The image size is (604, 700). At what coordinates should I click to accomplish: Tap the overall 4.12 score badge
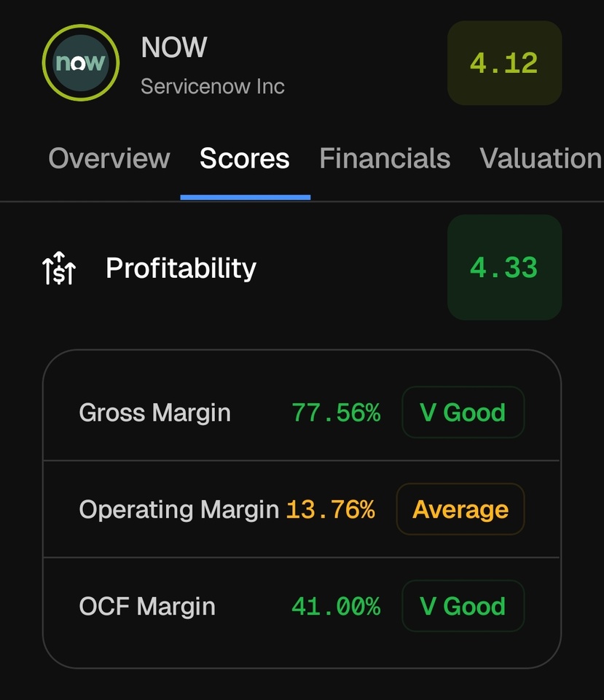pyautogui.click(x=504, y=63)
